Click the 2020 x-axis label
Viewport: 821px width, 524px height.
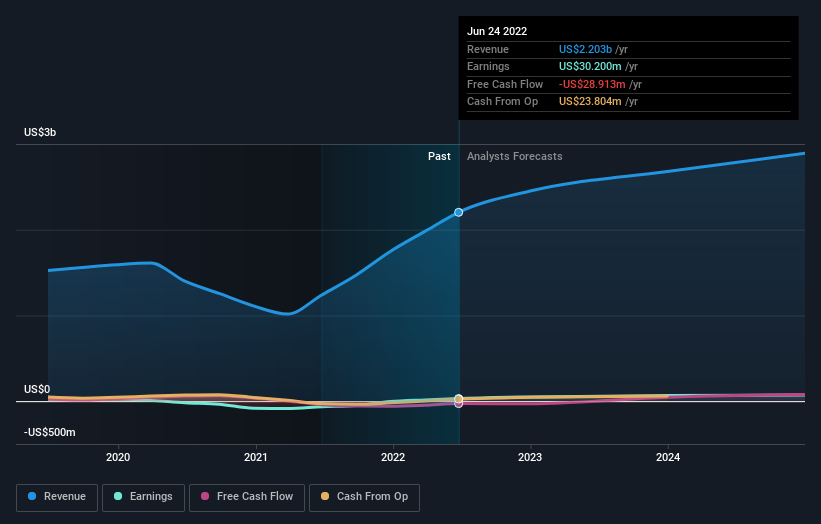118,458
